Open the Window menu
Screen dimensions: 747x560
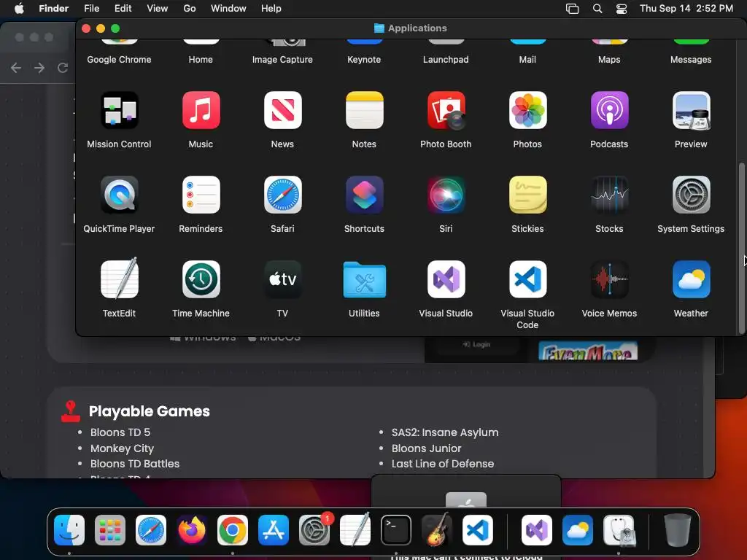point(228,8)
